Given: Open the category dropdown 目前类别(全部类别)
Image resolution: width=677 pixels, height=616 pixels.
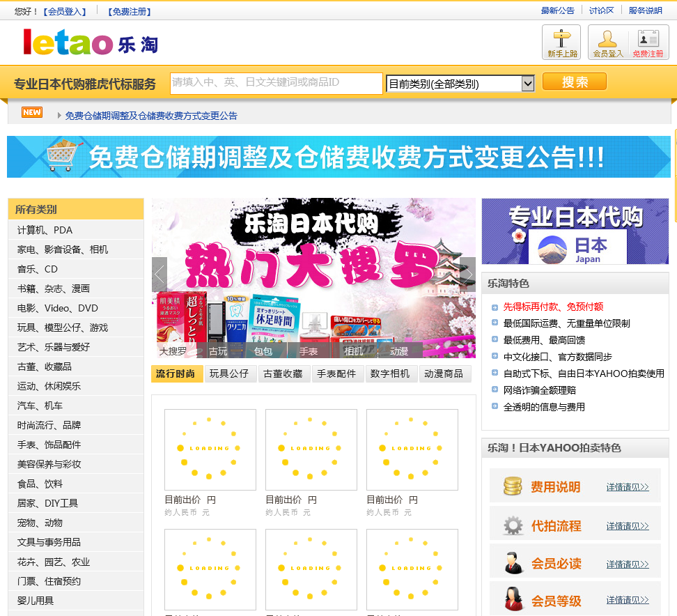Looking at the screenshot, I should pyautogui.click(x=460, y=84).
